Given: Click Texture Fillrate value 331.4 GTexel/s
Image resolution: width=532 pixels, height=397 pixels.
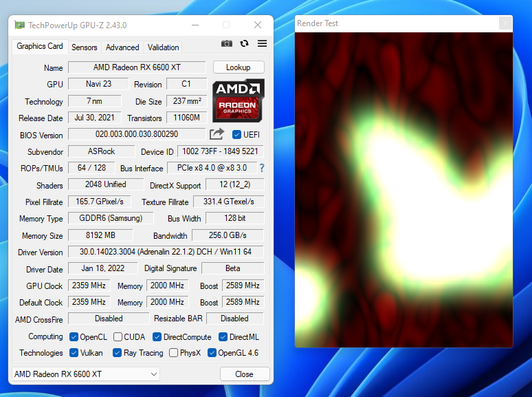Looking at the screenshot, I should point(228,202).
